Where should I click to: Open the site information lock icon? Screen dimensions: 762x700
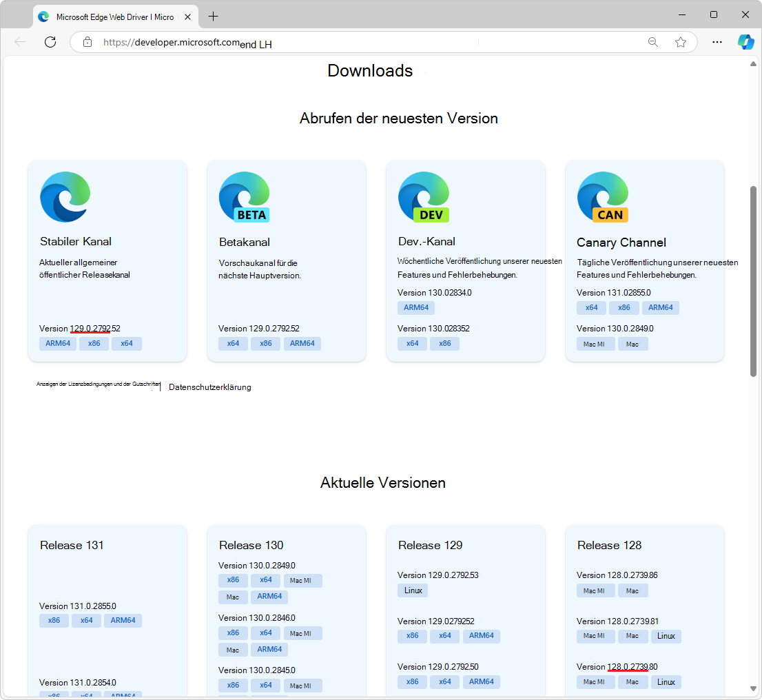coord(87,42)
